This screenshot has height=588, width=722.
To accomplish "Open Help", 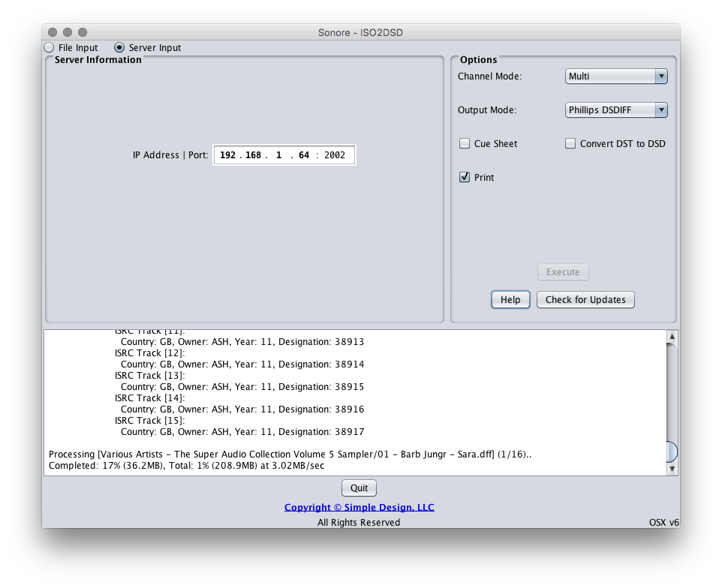I will (510, 299).
